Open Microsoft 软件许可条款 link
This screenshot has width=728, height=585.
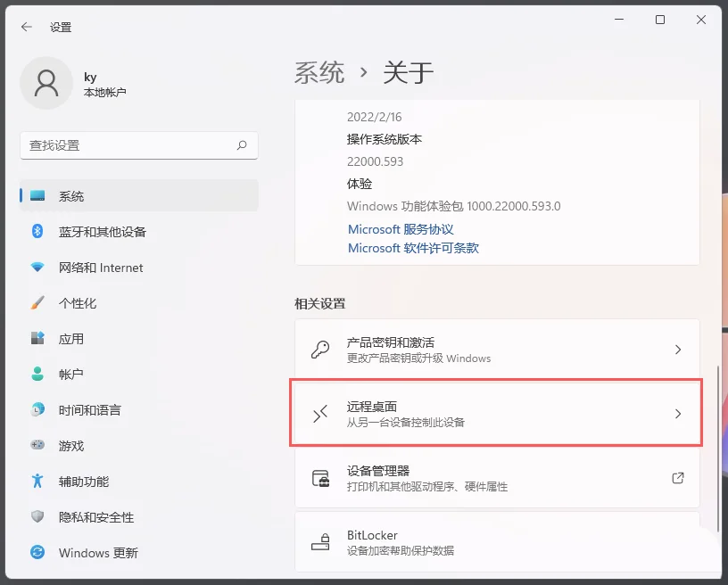413,248
